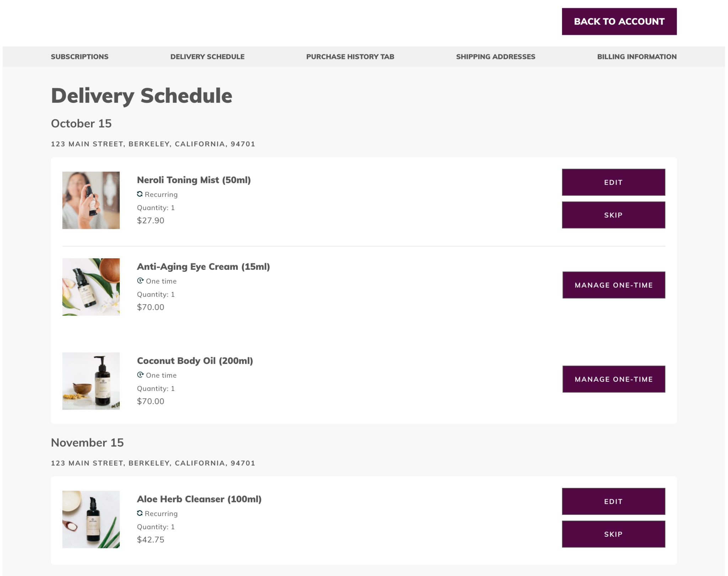Viewport: 728px width, 576px height.
Task: Click the Neroli Toning Mist product thumbnail
Action: [x=91, y=200]
